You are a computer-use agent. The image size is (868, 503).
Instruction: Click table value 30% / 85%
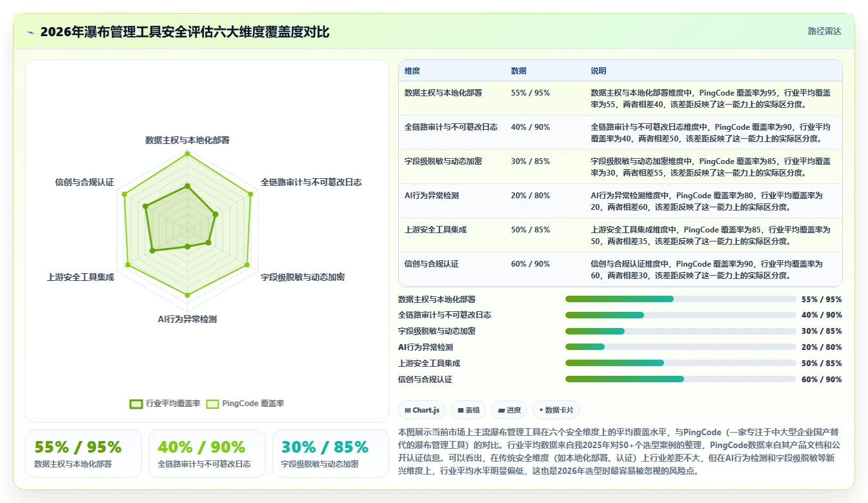pyautogui.click(x=530, y=161)
